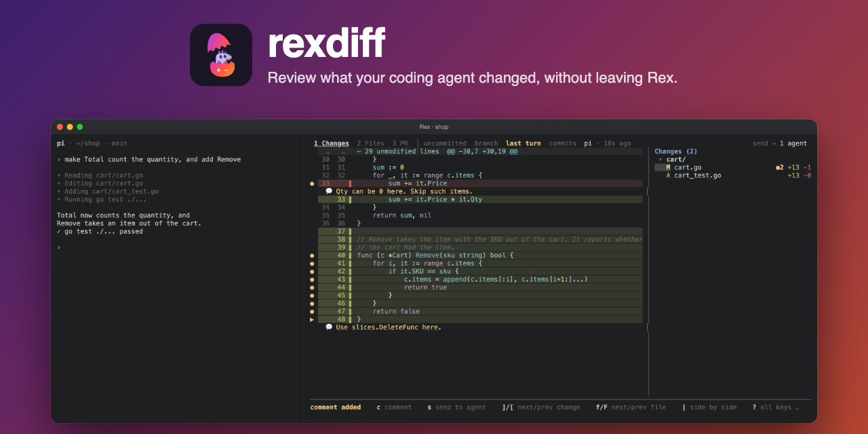Select the last turn diff scope
The image size is (868, 434).
click(x=524, y=144)
